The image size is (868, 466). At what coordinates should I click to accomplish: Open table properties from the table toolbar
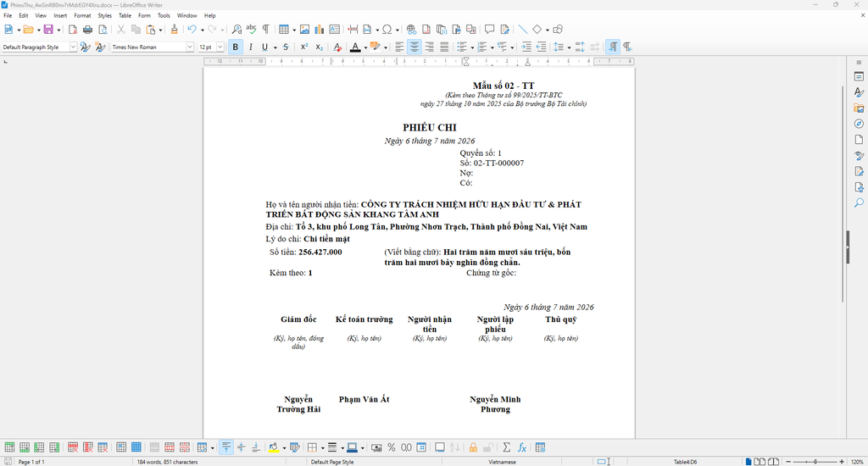pos(540,447)
